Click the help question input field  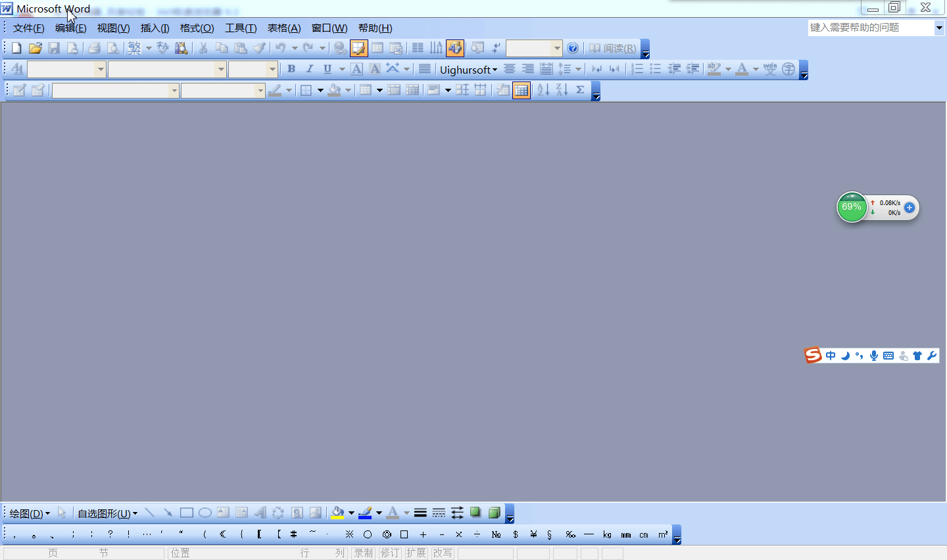pos(871,28)
